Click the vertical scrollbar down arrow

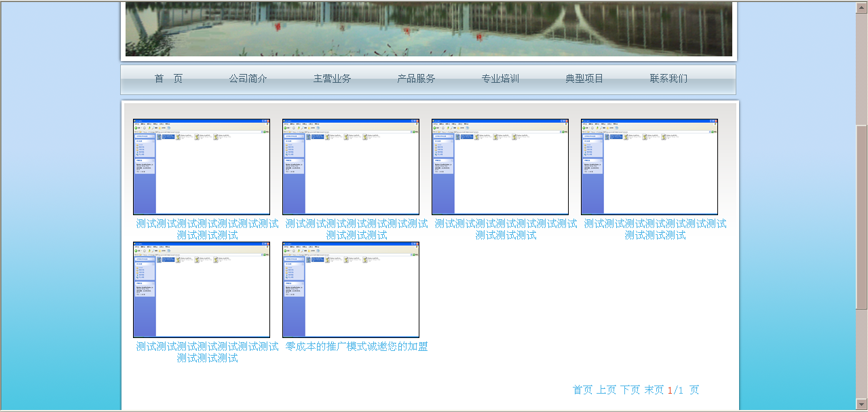[x=862, y=404]
